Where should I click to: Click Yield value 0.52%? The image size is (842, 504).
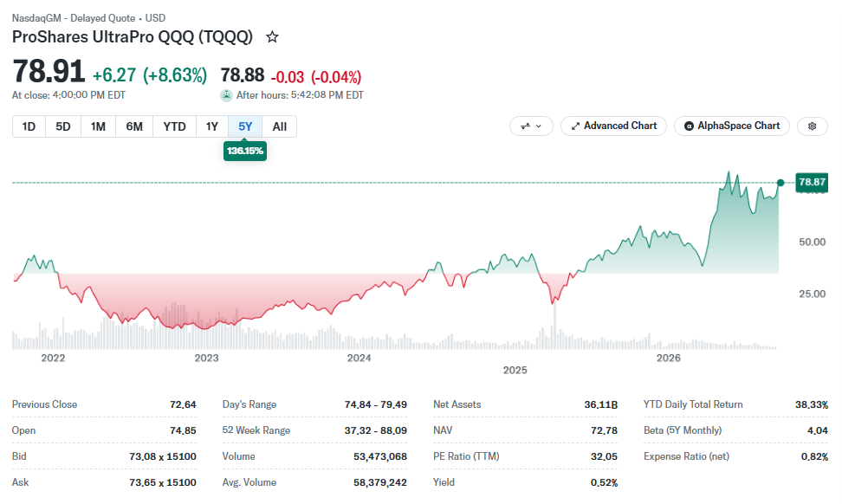point(604,482)
